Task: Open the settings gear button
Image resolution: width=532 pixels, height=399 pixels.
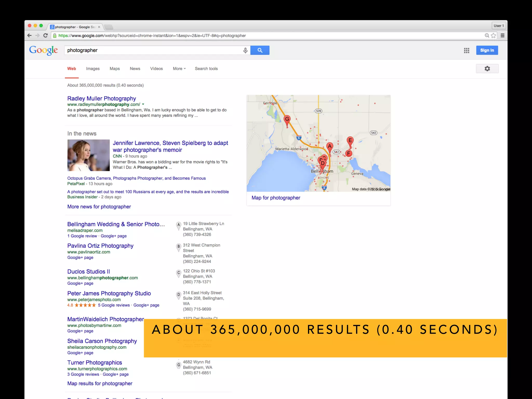Action: pyautogui.click(x=487, y=69)
